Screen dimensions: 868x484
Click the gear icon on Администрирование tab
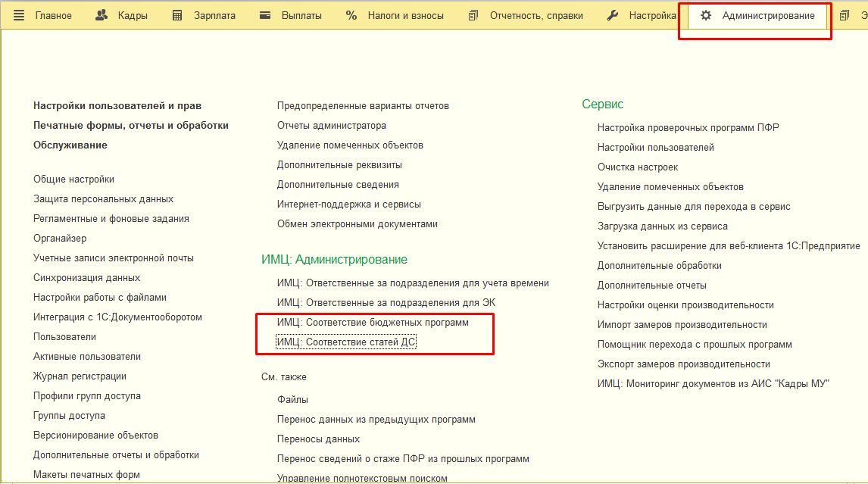point(706,15)
